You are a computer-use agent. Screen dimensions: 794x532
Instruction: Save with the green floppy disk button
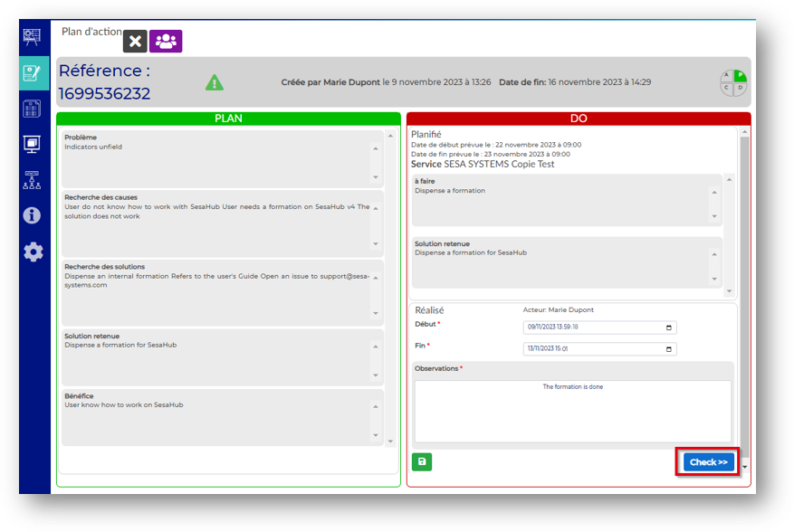[x=422, y=462]
